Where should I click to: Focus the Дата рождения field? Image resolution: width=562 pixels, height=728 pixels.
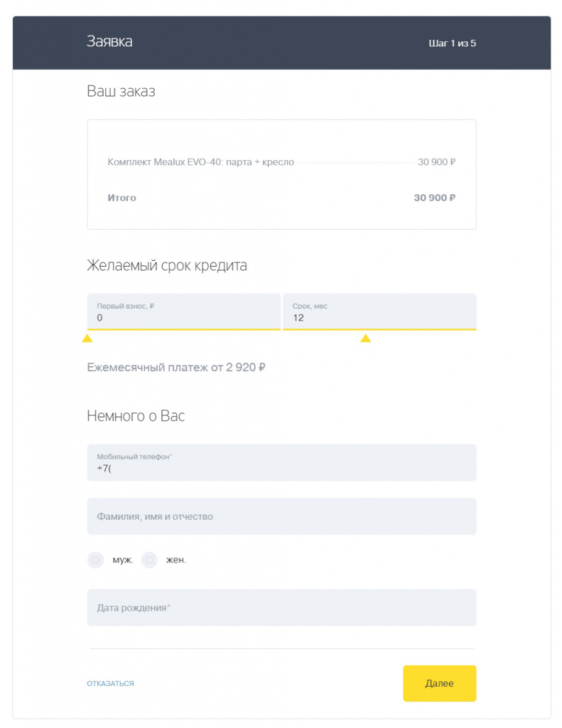click(281, 608)
